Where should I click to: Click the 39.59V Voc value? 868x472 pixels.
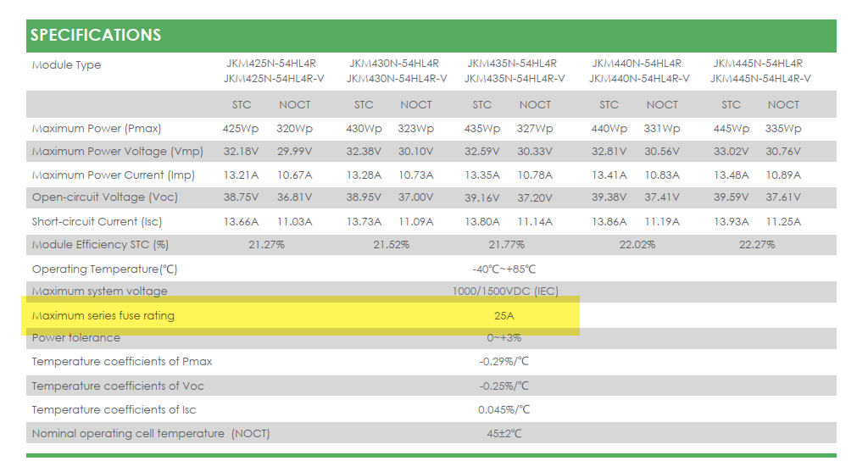[732, 197]
